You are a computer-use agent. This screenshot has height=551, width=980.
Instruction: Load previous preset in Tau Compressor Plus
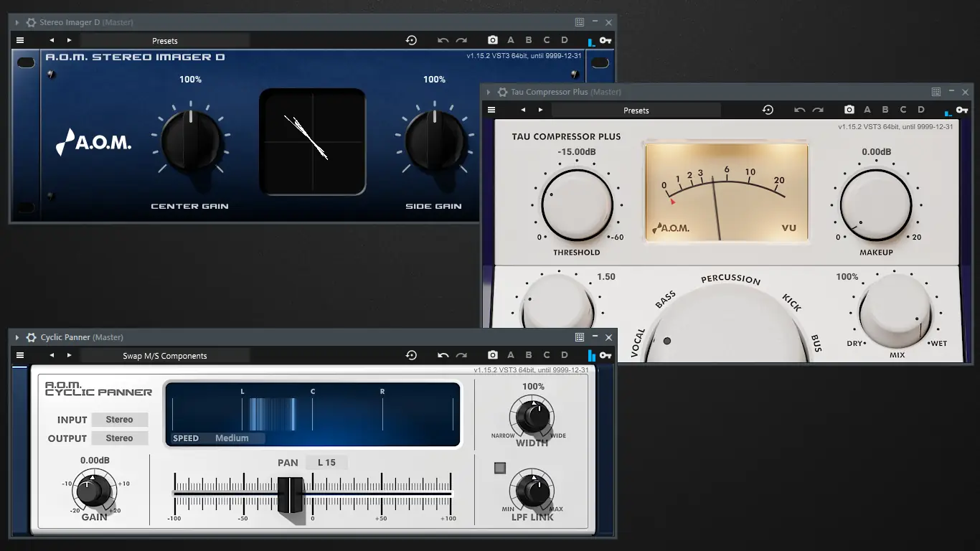click(x=523, y=110)
